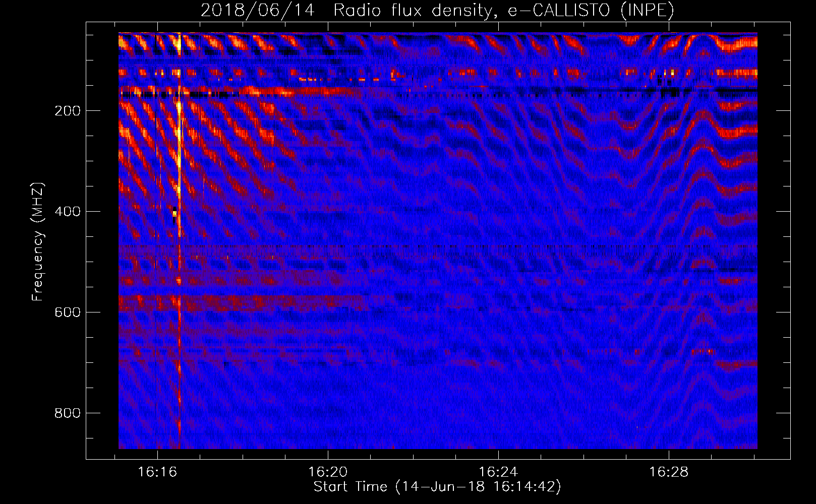The image size is (816, 504).
Task: Click the "Frequency (MHZ)" axis label
Action: (38, 242)
